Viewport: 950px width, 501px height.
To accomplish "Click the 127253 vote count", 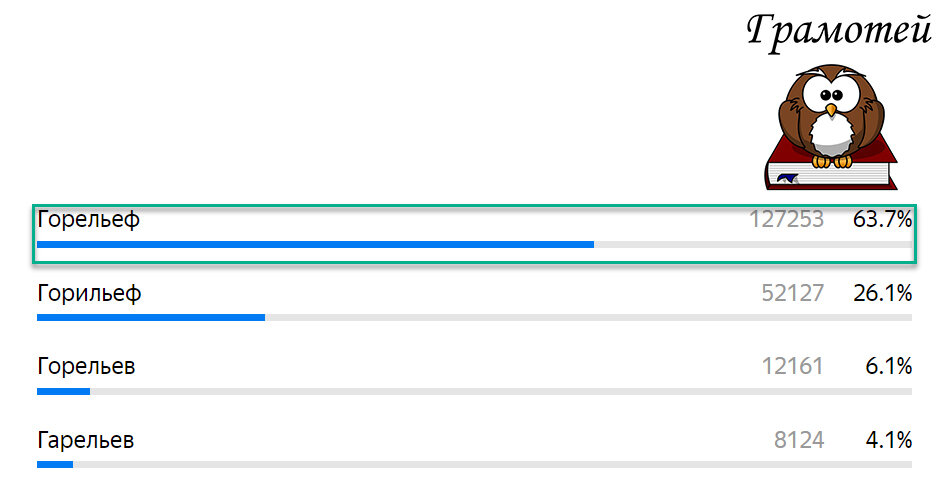I will pyautogui.click(x=786, y=219).
